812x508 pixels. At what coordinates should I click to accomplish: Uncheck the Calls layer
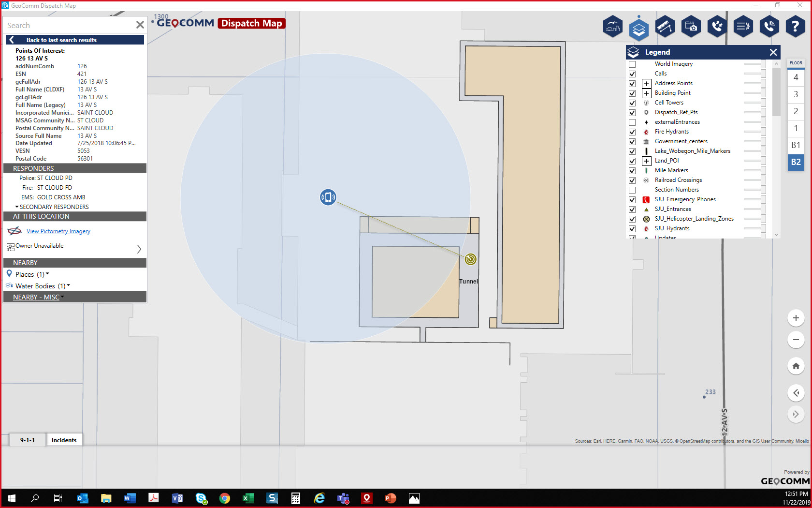point(632,74)
